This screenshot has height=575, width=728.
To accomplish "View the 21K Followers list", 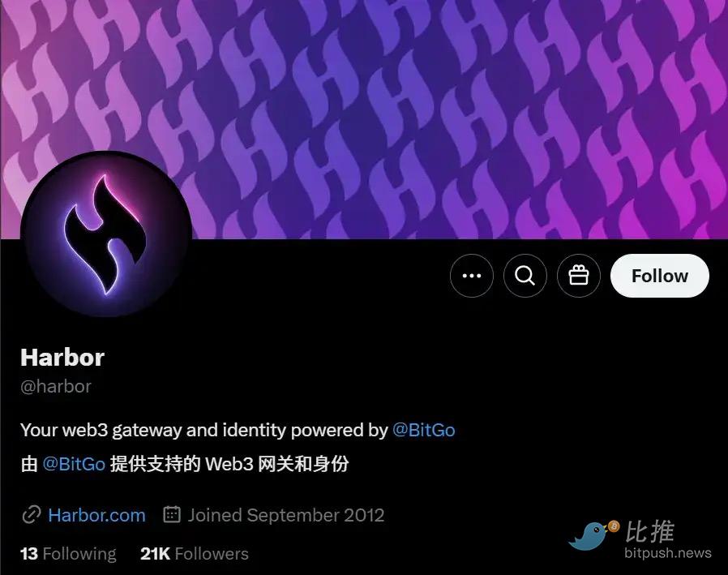I will (194, 554).
